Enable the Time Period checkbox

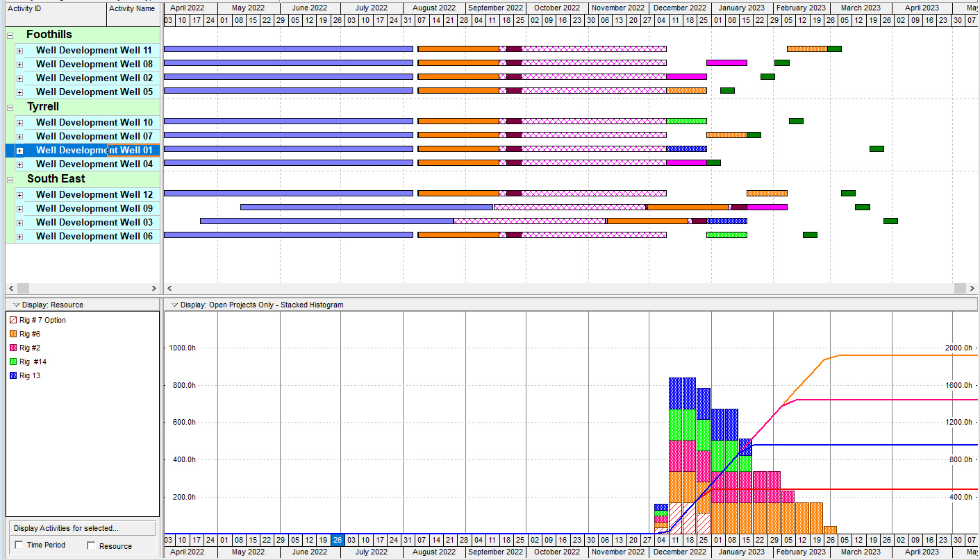[x=19, y=545]
